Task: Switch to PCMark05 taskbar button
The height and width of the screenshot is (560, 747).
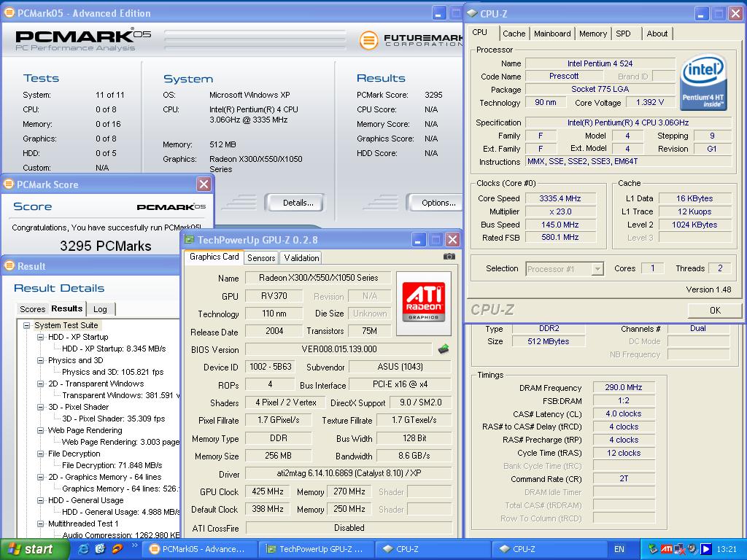Action: click(x=200, y=549)
